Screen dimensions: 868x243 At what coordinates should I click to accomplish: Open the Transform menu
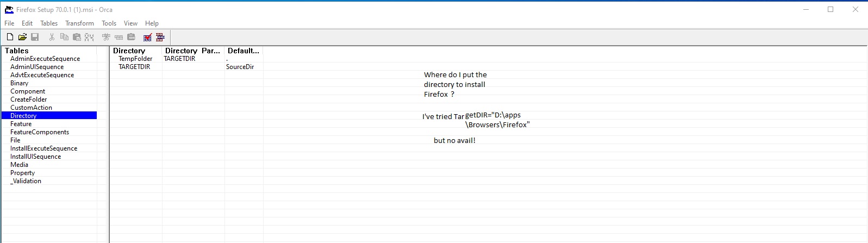coord(79,23)
